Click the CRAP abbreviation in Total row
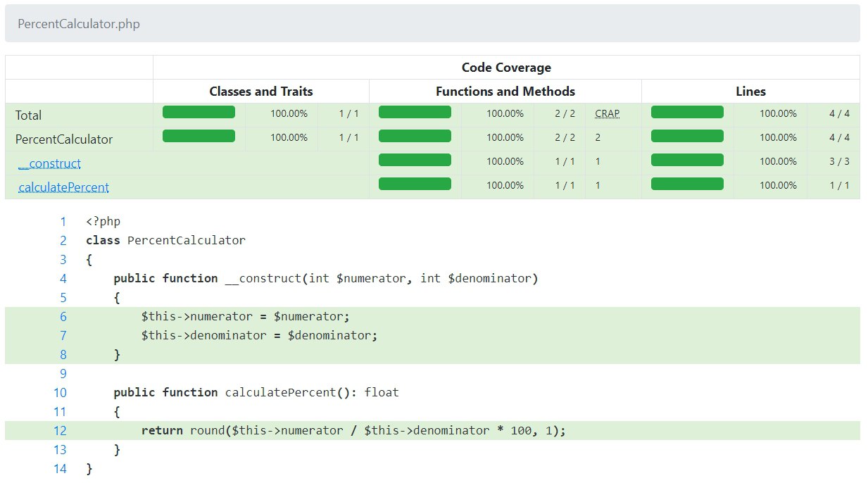This screenshot has height=483, width=868. (x=607, y=113)
